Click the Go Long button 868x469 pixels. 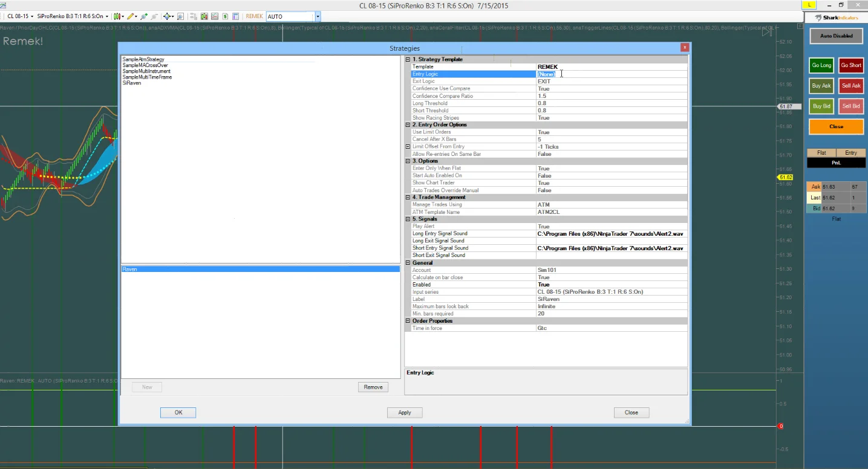pos(821,65)
